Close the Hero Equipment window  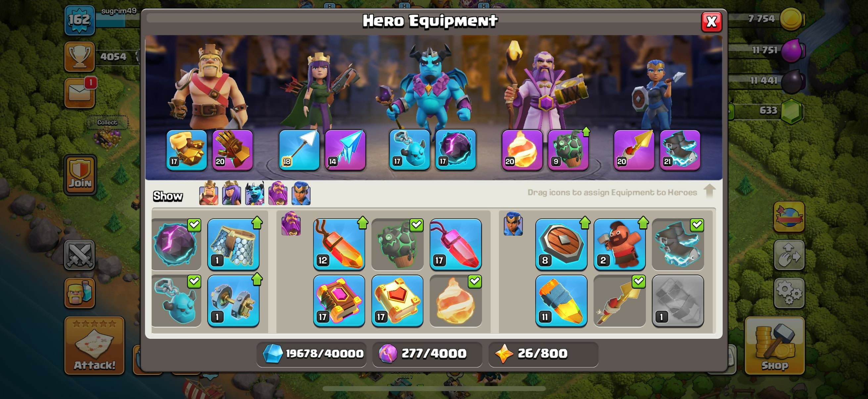pos(711,22)
